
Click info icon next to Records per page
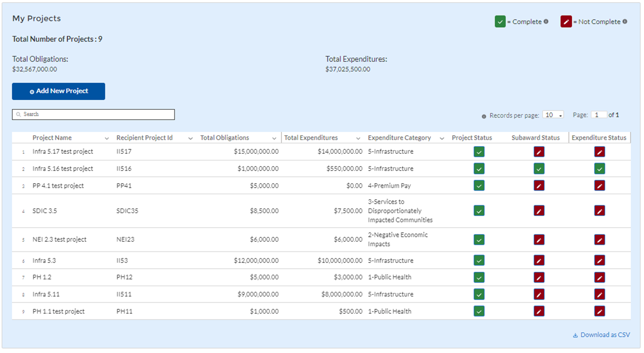pos(484,116)
